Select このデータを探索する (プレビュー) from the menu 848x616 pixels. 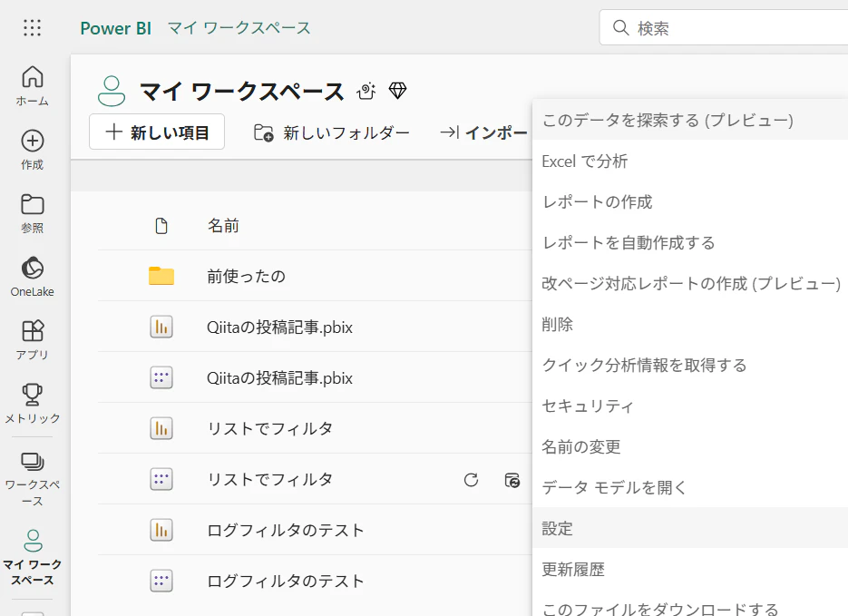[690, 120]
